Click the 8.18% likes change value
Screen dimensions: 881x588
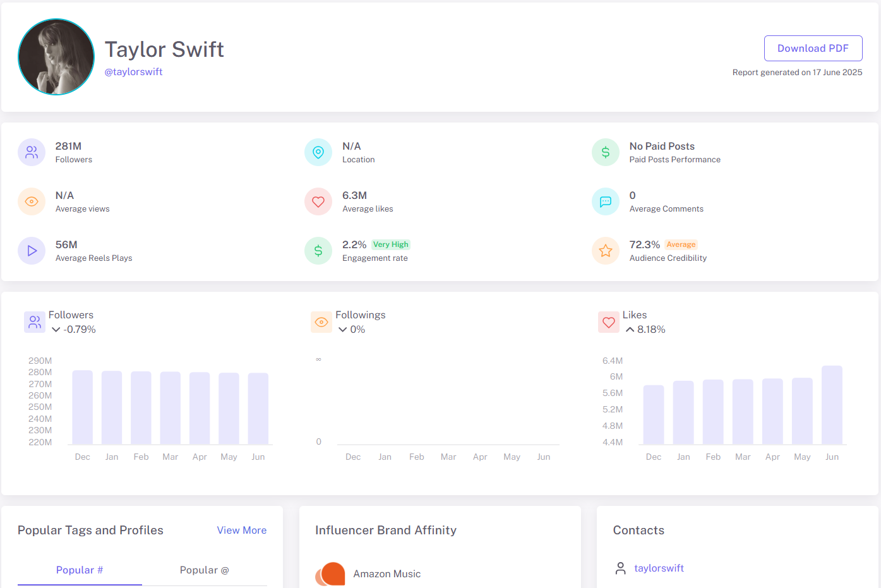[x=651, y=330]
